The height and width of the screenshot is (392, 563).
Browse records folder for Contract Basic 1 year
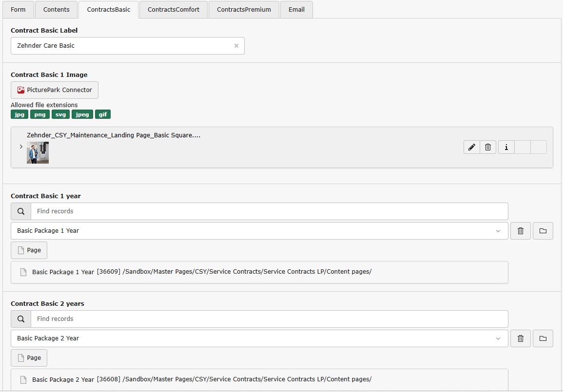543,231
